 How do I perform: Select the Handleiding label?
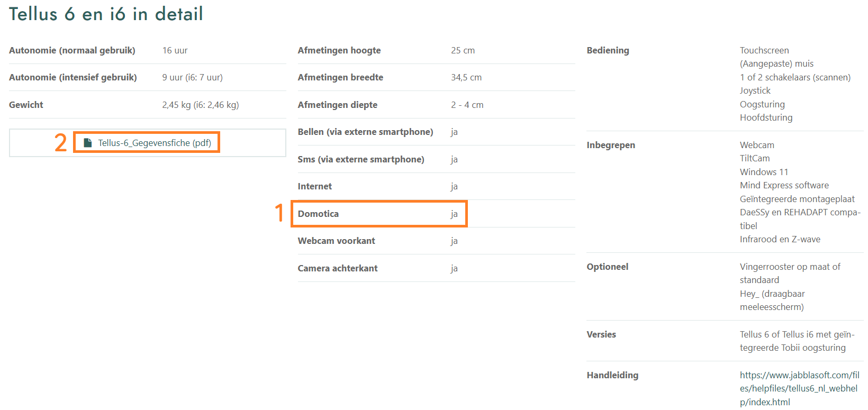coord(612,375)
